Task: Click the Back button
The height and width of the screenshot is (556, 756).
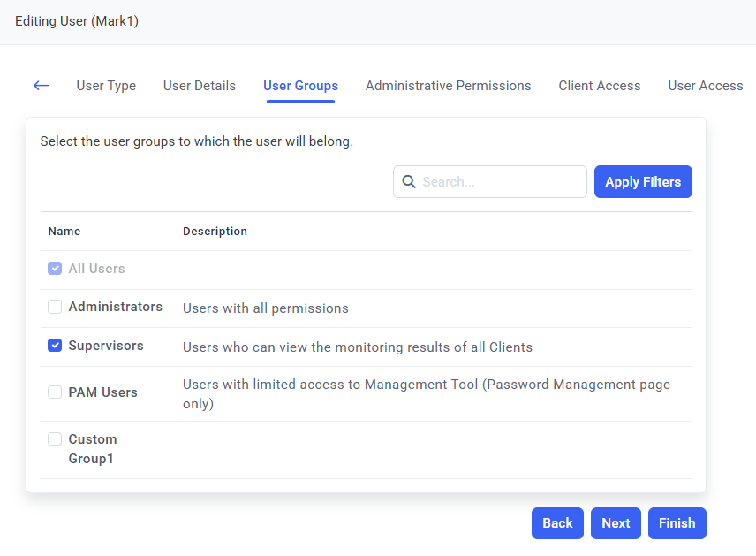Action: (x=557, y=522)
